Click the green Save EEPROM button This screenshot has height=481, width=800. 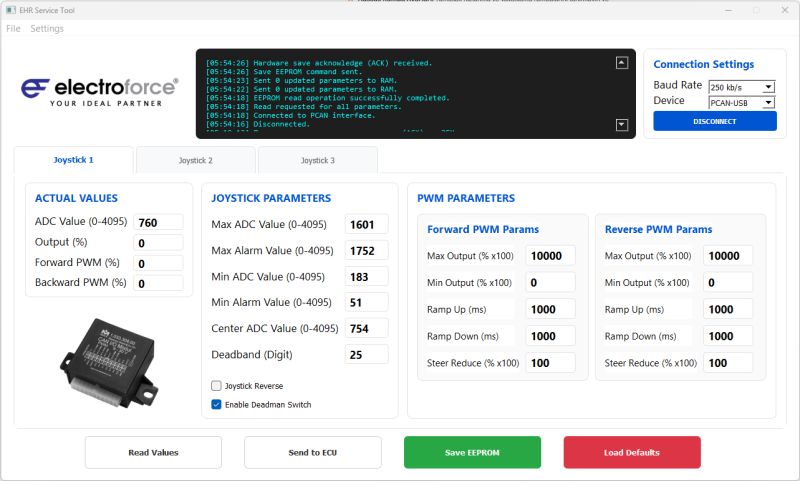pos(472,452)
